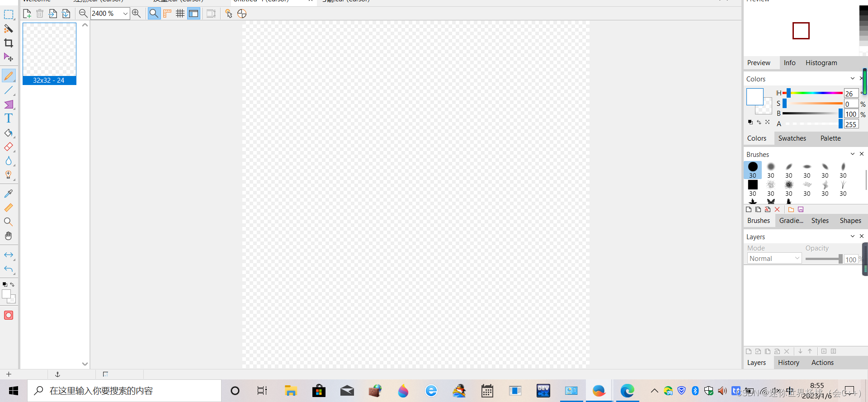The width and height of the screenshot is (868, 402).
Task: Export page to file icon
Action: tap(66, 14)
